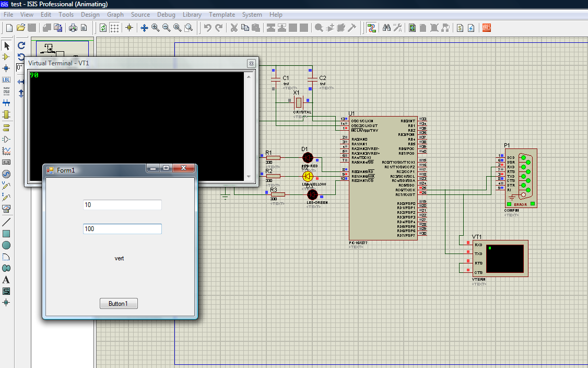
Task: Select the 2D graphics circle tool
Action: 6,245
